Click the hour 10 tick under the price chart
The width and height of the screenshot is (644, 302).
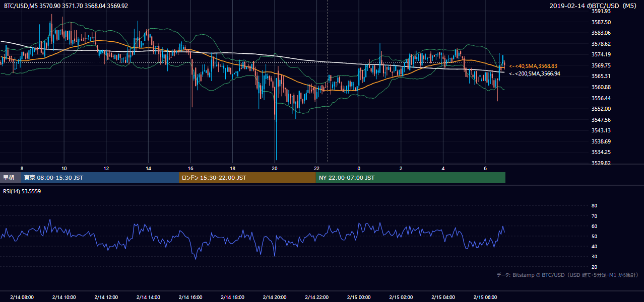click(64, 168)
